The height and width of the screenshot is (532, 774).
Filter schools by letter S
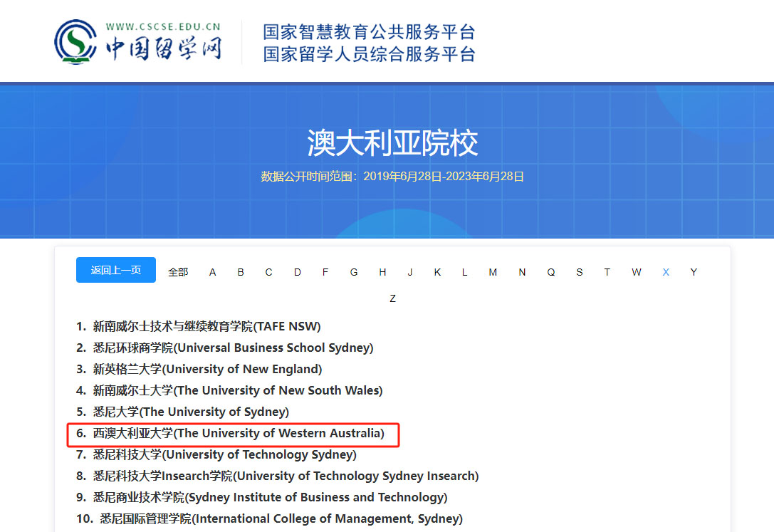click(580, 272)
